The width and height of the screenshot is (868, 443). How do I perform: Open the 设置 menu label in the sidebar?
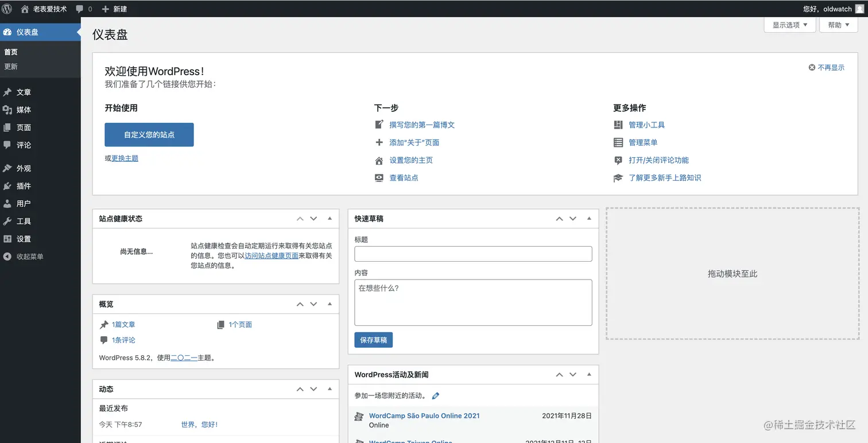tap(24, 239)
